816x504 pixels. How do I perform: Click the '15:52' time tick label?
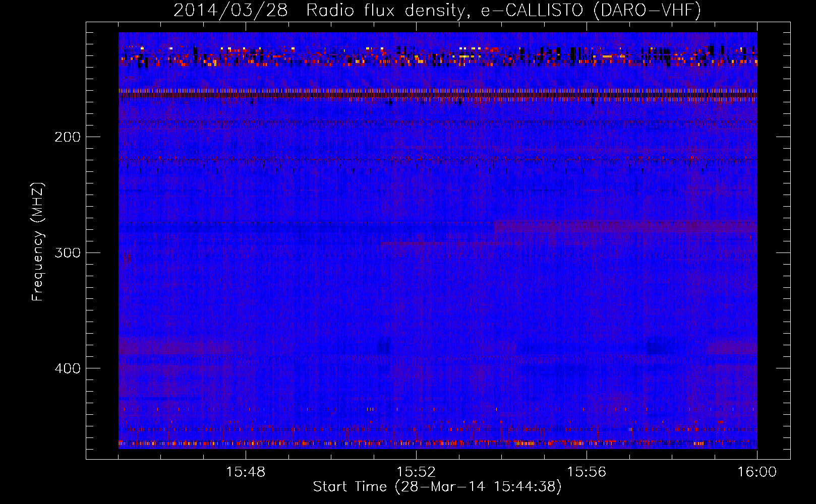(x=416, y=472)
